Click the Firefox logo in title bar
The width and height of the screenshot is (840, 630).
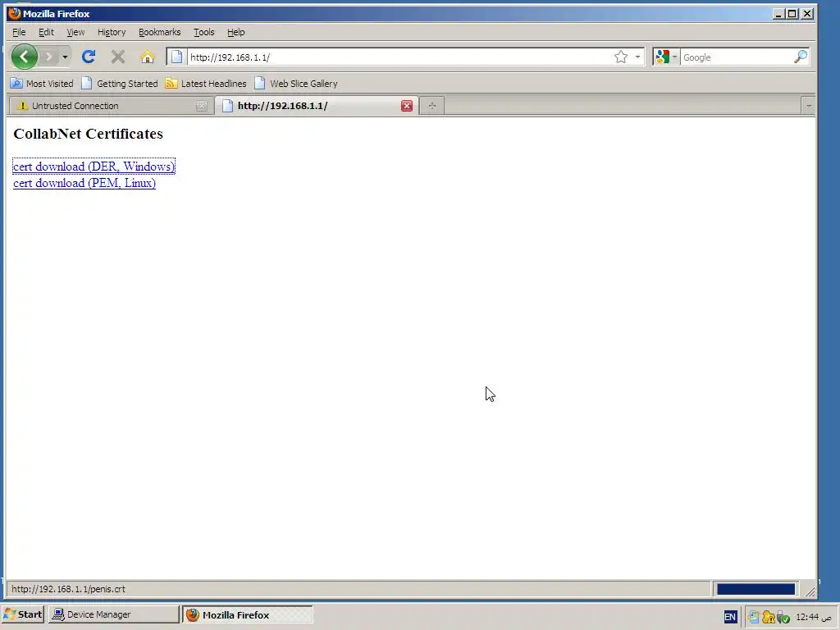15,13
